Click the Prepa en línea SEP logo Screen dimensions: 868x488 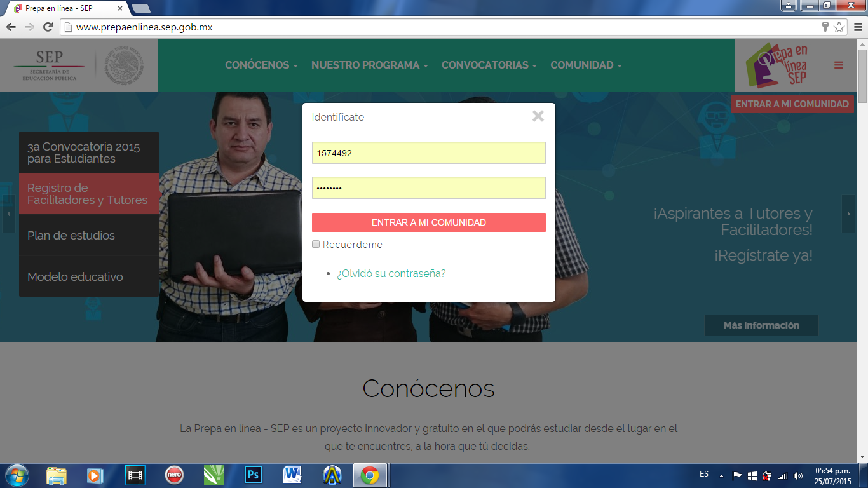(x=776, y=65)
